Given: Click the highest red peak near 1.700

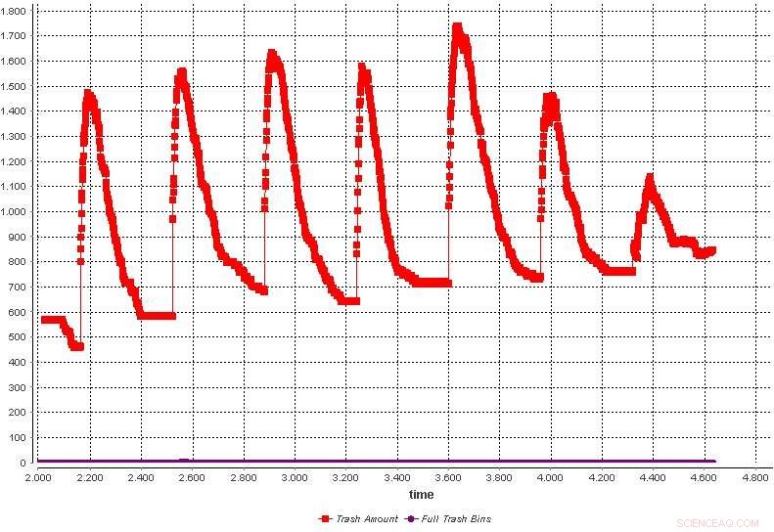Looking at the screenshot, I should 457,29.
